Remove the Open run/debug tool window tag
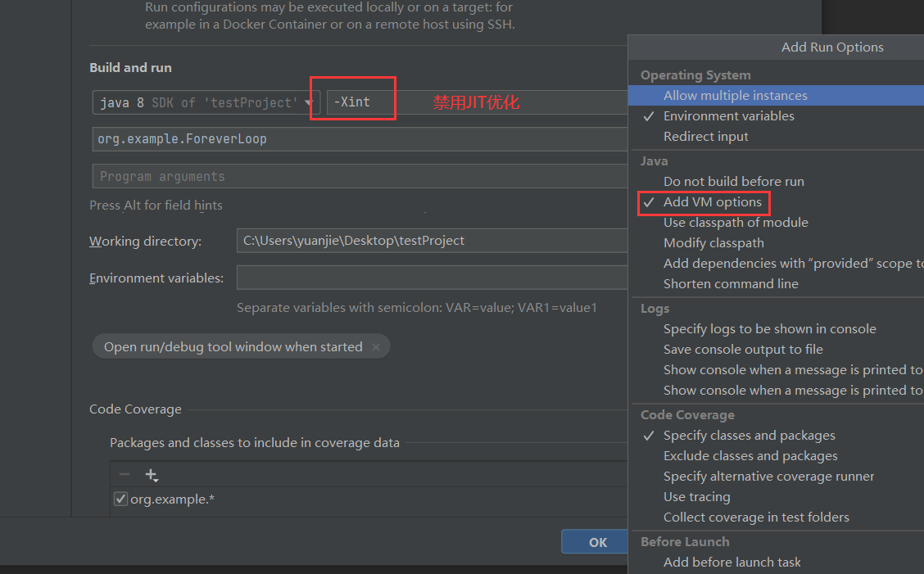The height and width of the screenshot is (574, 924). (376, 347)
